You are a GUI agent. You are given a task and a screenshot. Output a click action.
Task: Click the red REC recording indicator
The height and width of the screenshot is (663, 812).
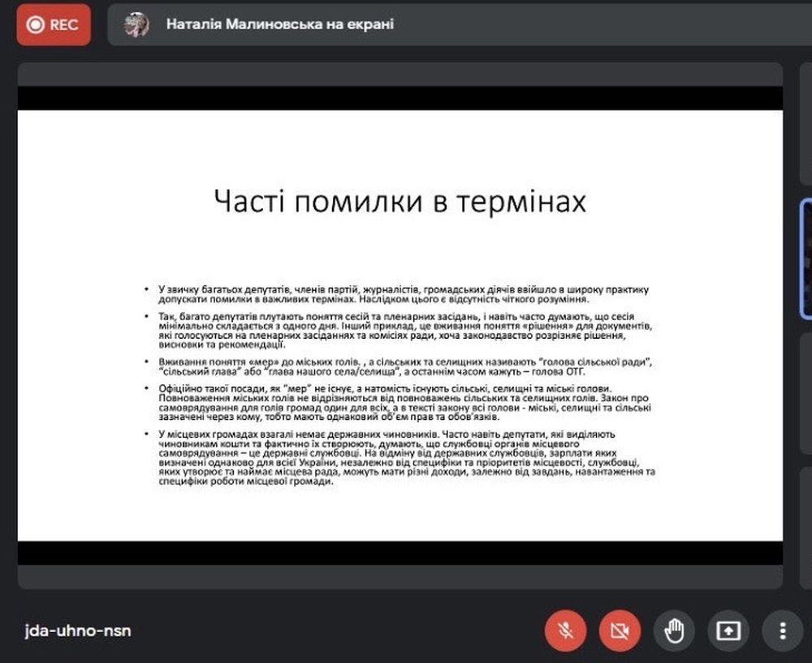tap(54, 24)
